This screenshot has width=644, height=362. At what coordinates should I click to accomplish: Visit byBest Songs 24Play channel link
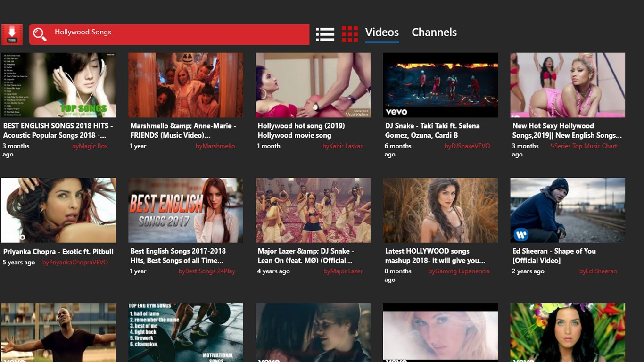207,271
